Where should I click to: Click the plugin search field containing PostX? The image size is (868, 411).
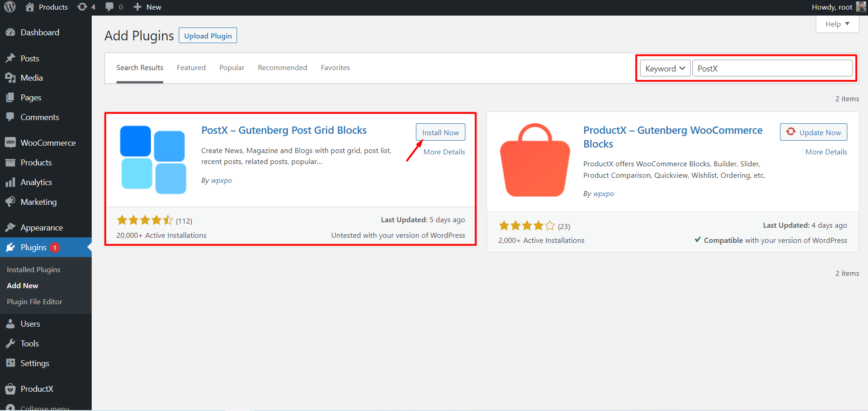(772, 69)
